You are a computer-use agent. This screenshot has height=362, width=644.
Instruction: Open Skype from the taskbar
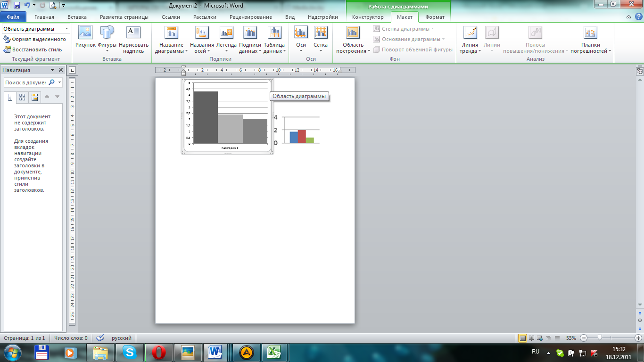129,352
